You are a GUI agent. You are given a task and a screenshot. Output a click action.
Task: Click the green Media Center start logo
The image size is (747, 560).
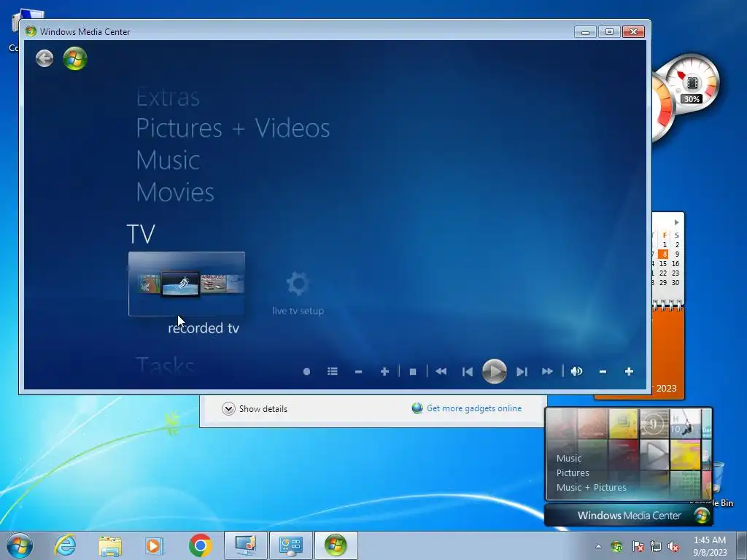tap(75, 58)
